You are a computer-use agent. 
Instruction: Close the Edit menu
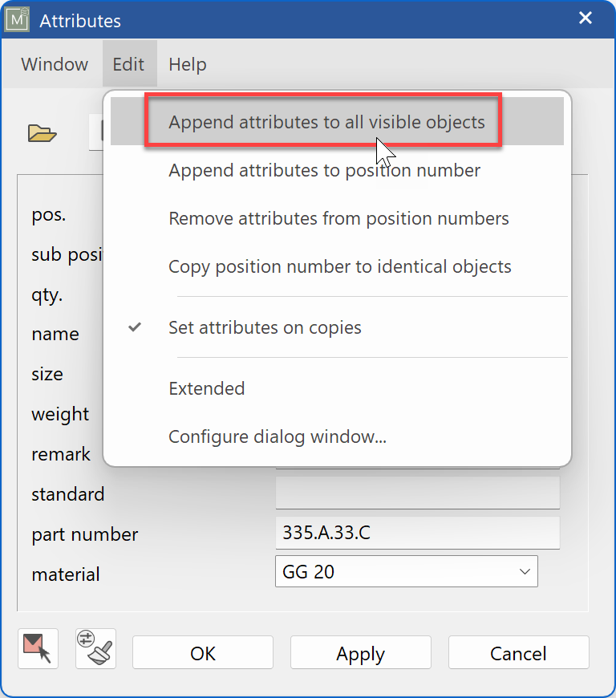[128, 64]
